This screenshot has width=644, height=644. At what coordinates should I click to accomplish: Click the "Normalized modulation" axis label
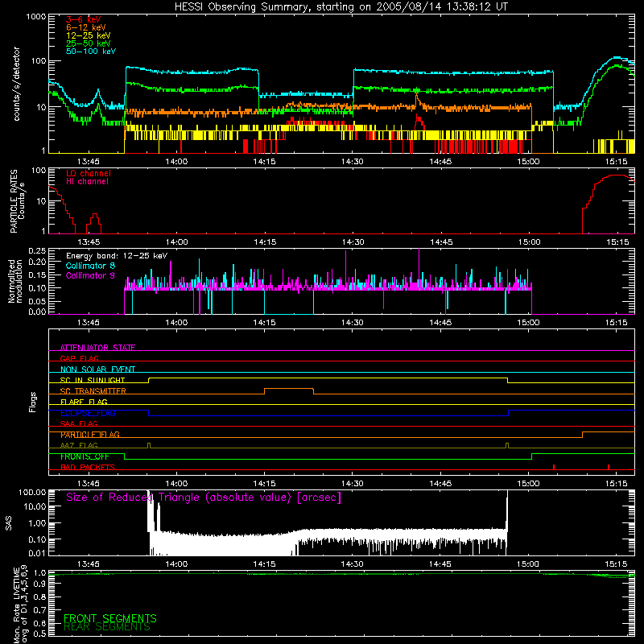coord(15,281)
